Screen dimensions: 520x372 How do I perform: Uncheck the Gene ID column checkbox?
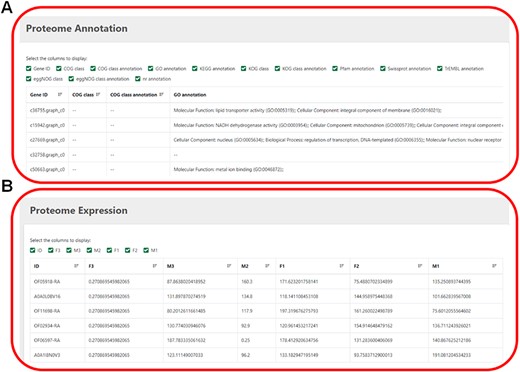click(x=29, y=69)
